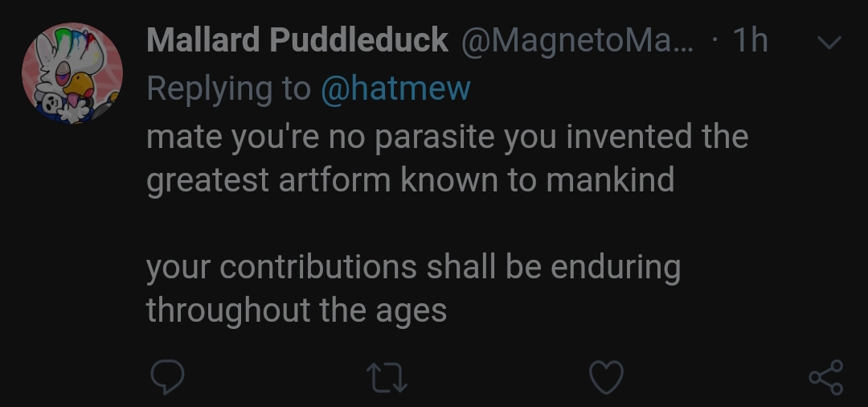Click the word "parasite" in the tweet
Screen dimensions: 868x407
point(434,137)
